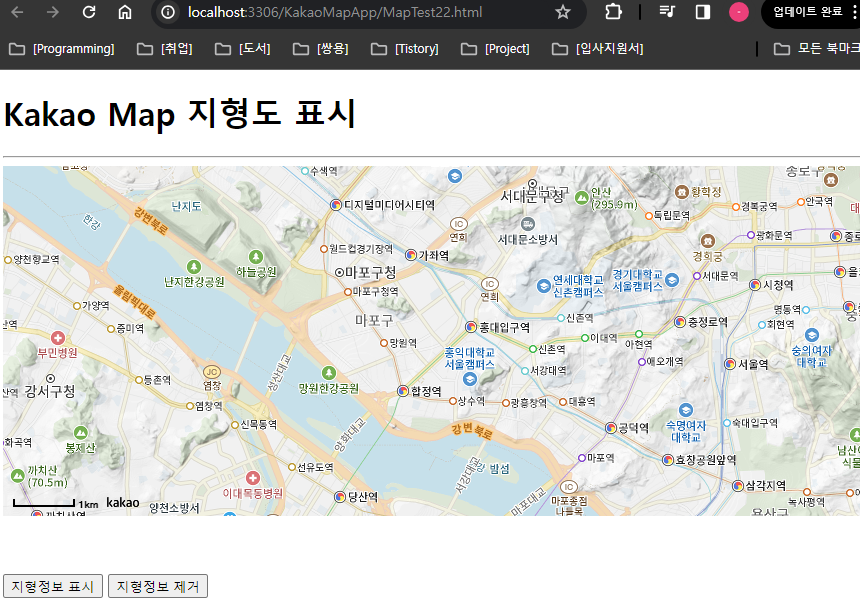Click the 지형정보 표시 button
This screenshot has height=616, width=860.
(53, 586)
